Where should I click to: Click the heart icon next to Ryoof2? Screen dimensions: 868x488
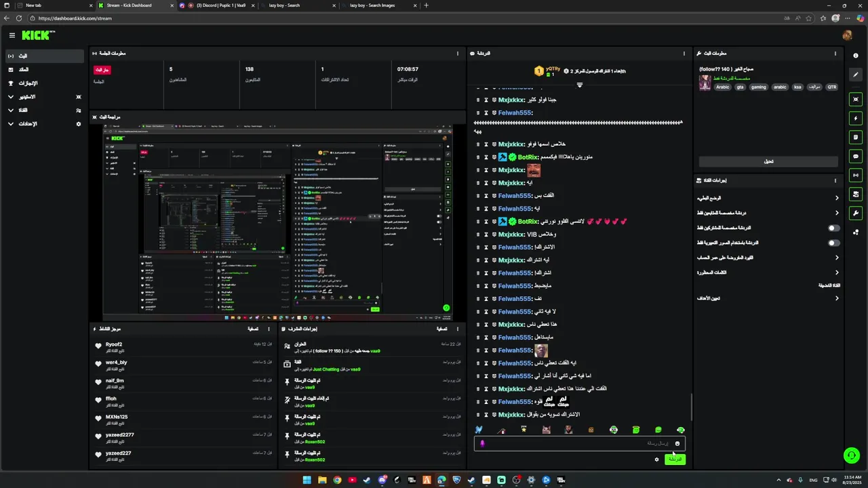pos(98,346)
